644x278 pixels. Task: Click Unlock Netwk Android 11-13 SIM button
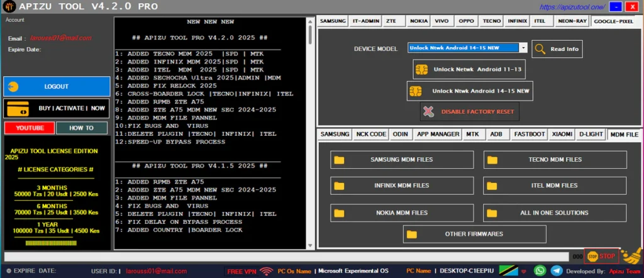click(469, 69)
